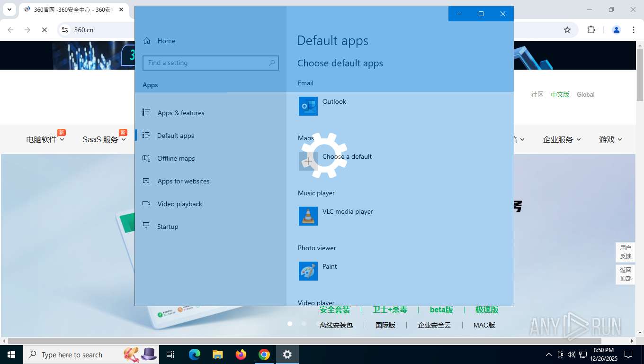Open 企业安全云 link
The image size is (644, 364).
click(x=434, y=325)
